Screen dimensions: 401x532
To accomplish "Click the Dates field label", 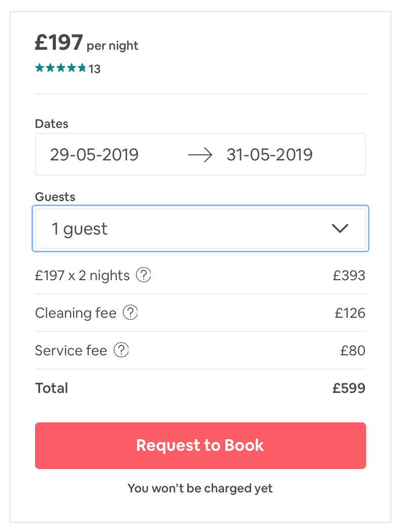I will 51,123.
